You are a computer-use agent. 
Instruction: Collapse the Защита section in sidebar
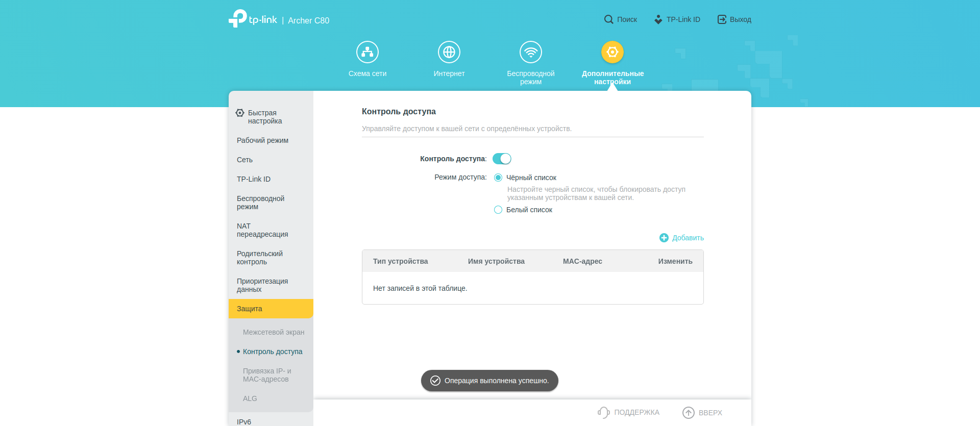click(271, 309)
